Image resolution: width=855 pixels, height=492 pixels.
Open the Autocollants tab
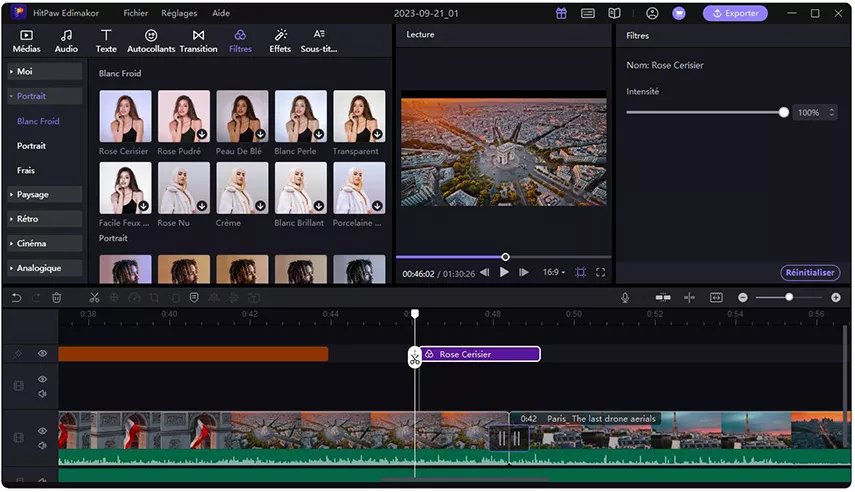pyautogui.click(x=151, y=41)
